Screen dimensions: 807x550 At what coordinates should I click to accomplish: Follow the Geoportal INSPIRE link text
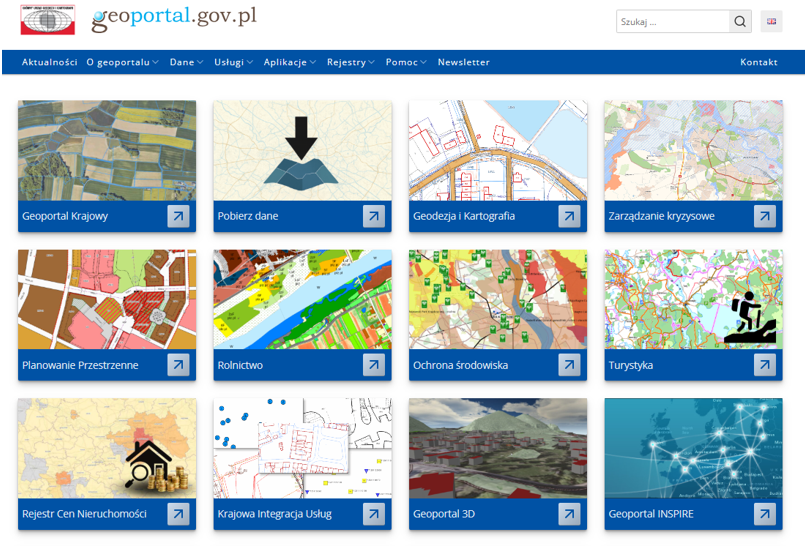651,514
